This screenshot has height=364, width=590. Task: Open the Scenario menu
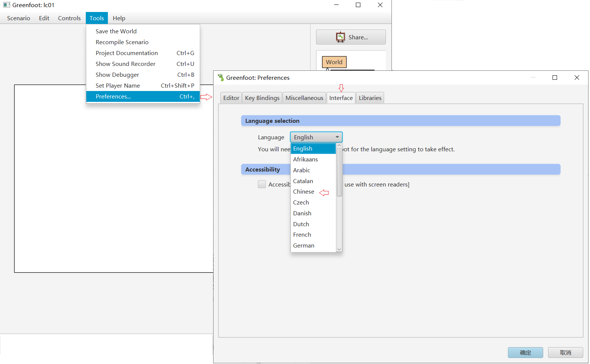pyautogui.click(x=19, y=18)
